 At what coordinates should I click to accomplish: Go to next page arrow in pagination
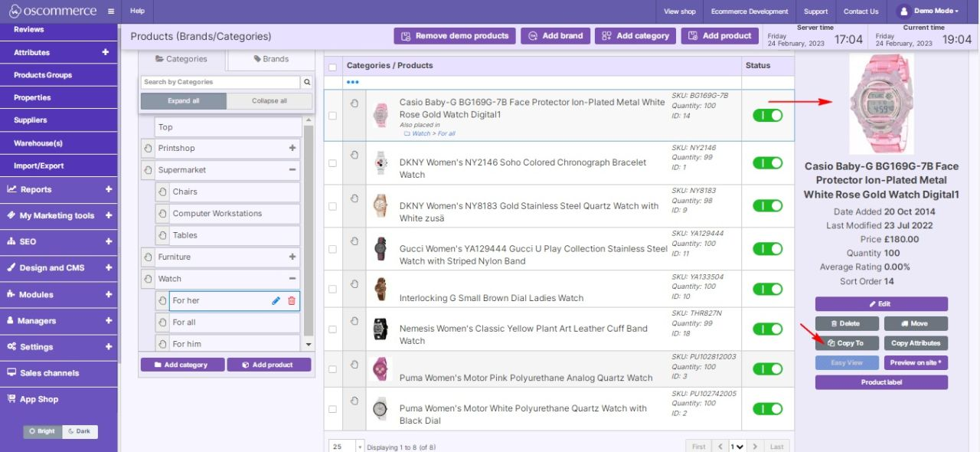coord(756,447)
